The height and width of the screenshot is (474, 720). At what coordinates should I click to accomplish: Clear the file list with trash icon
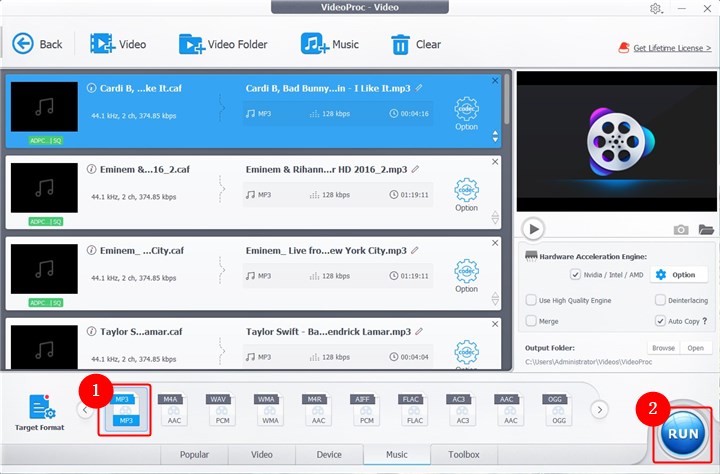point(416,45)
